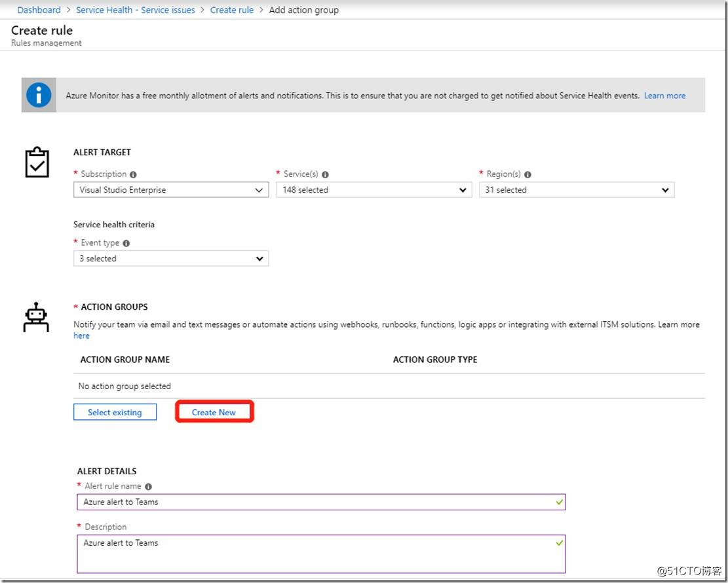Viewport: 728px width, 583px height.
Task: Click the 'No action group selected' row
Action: click(389, 386)
